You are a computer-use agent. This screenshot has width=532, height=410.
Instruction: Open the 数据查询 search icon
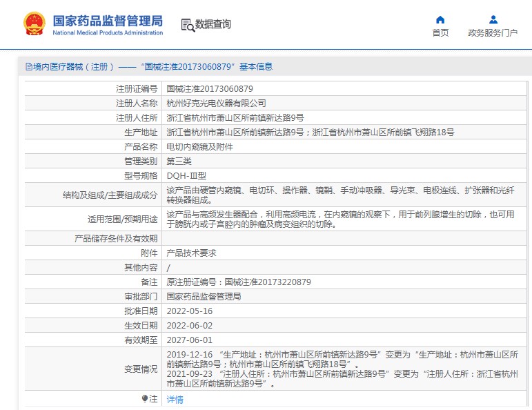tap(188, 25)
